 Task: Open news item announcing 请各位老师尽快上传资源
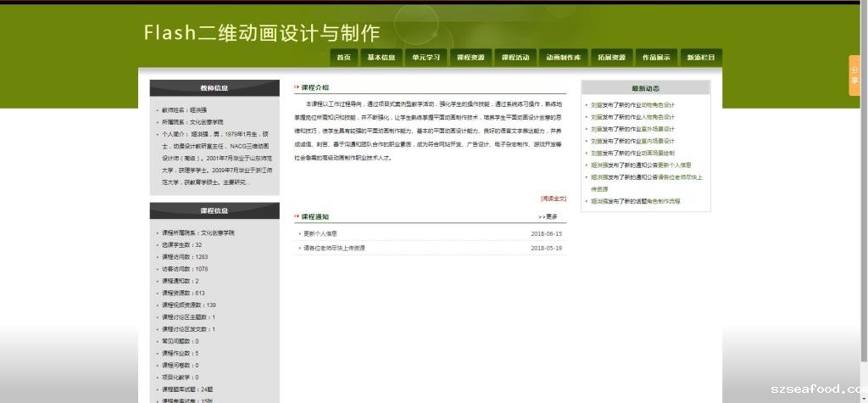(646, 183)
